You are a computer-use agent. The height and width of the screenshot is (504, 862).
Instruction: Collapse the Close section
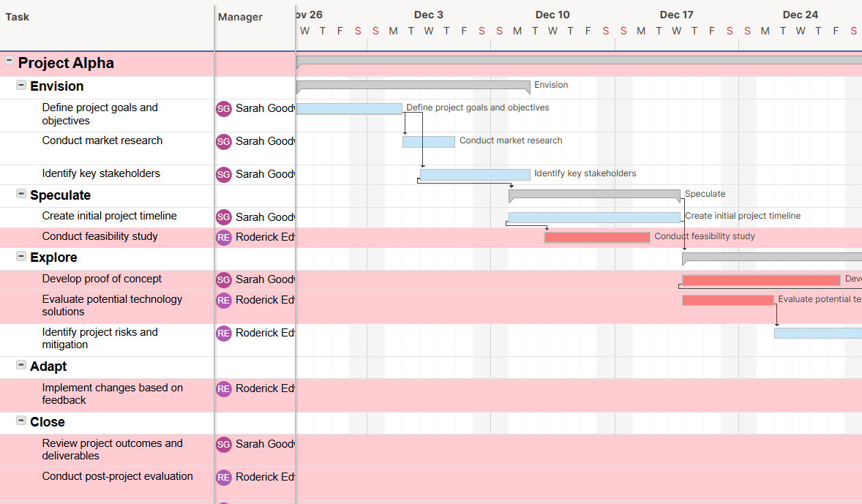pyautogui.click(x=21, y=421)
